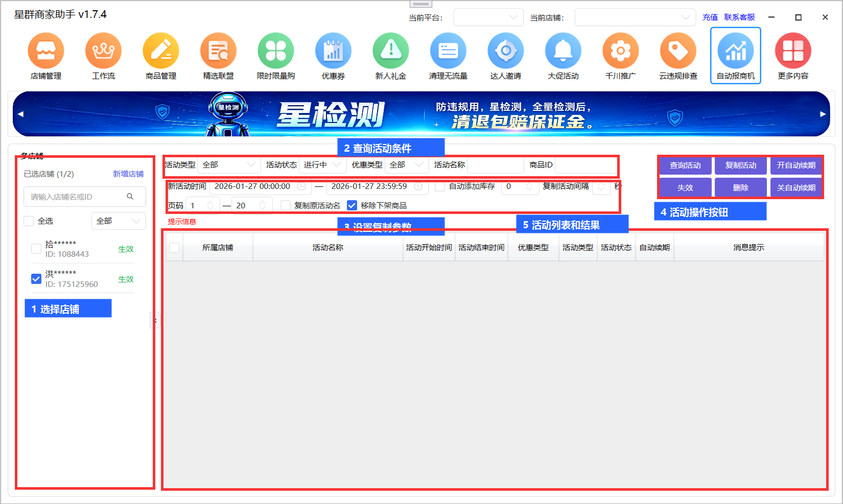Viewport: 843px width, 504px height.
Task: Open the 工作流 workflow icon
Action: pyautogui.click(x=103, y=51)
